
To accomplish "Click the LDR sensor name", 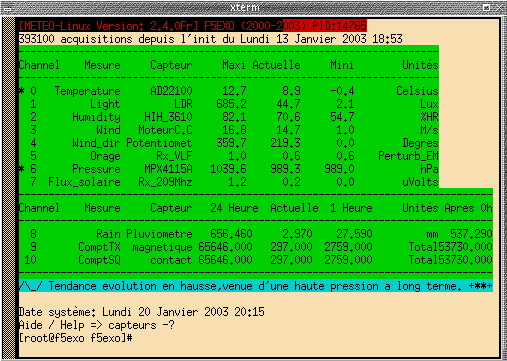I will click(183, 104).
